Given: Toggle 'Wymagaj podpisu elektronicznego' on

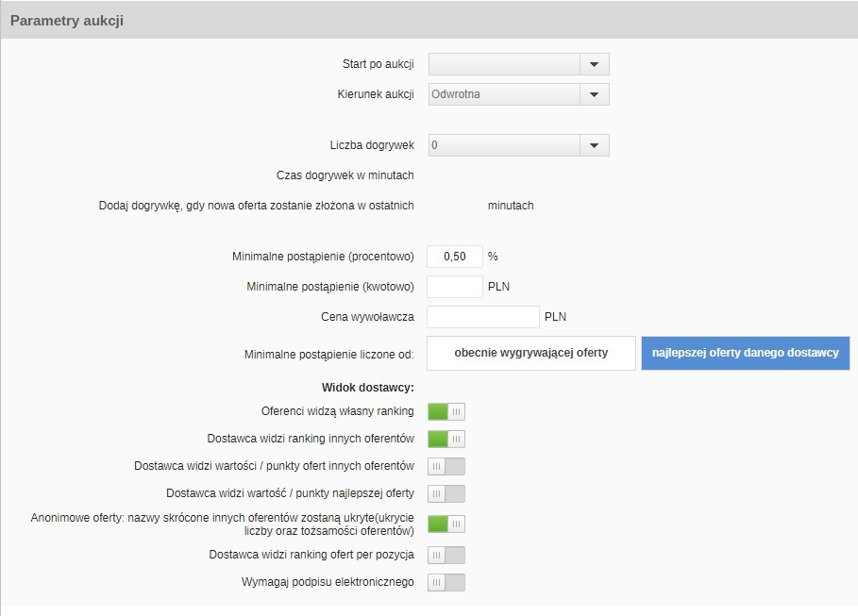Looking at the screenshot, I should click(446, 582).
